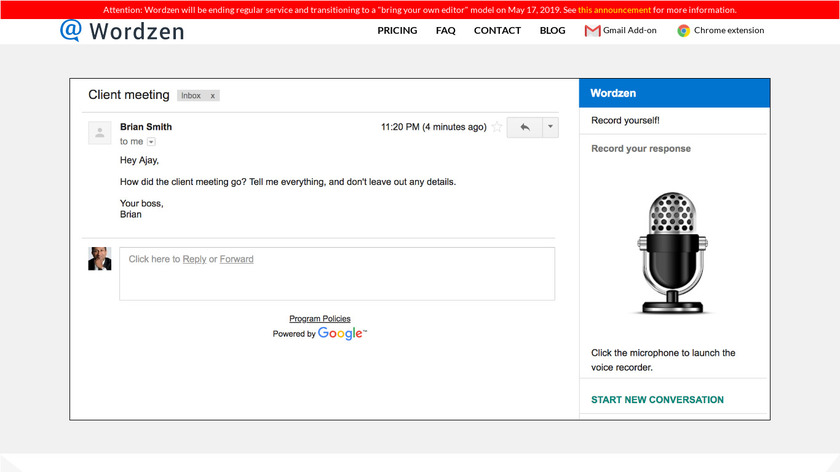The width and height of the screenshot is (840, 472).
Task: Click the Start New Conversation button
Action: [657, 400]
